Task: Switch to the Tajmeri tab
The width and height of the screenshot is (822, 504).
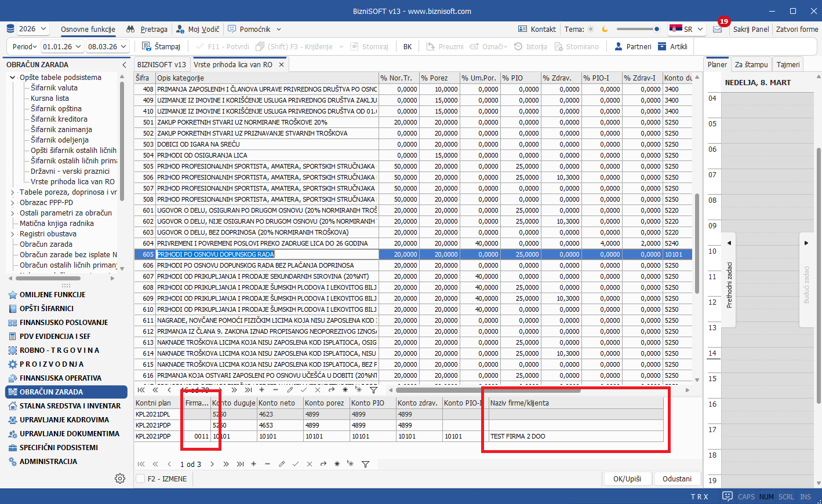Action: pos(788,64)
